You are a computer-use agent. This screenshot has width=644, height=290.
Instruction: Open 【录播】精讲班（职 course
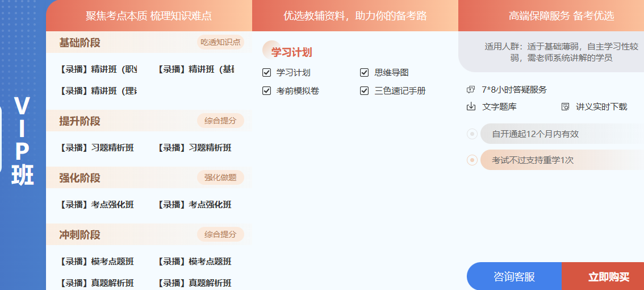(98, 69)
